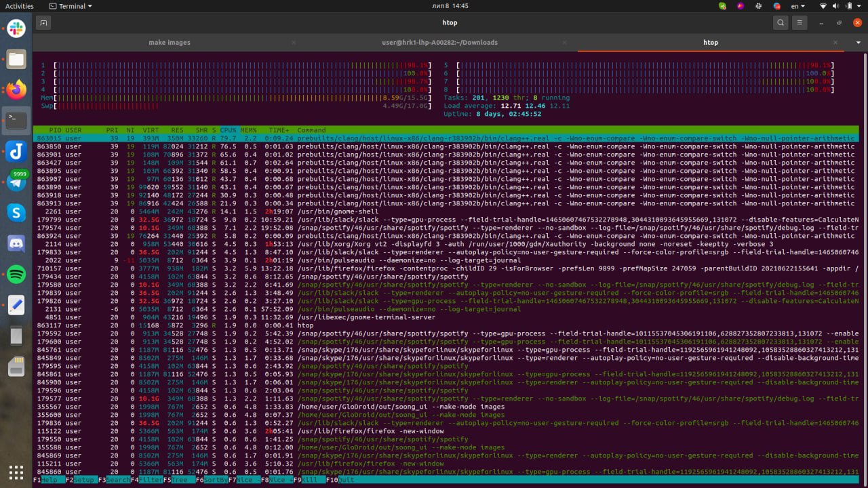Click the Swp usage meter bar
Image resolution: width=868 pixels, height=488 pixels.
pyautogui.click(x=236, y=106)
